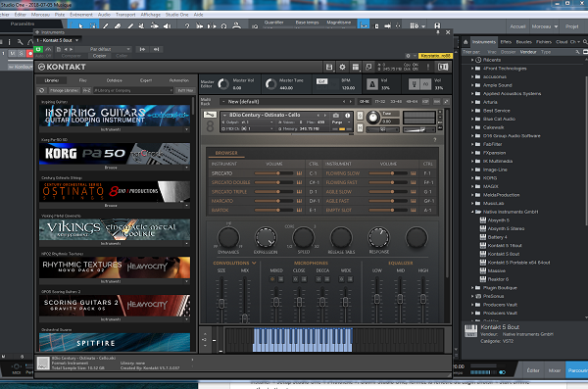Toggle the track 1 Solo (S) button
This screenshot has height=389, width=588.
[22, 54]
